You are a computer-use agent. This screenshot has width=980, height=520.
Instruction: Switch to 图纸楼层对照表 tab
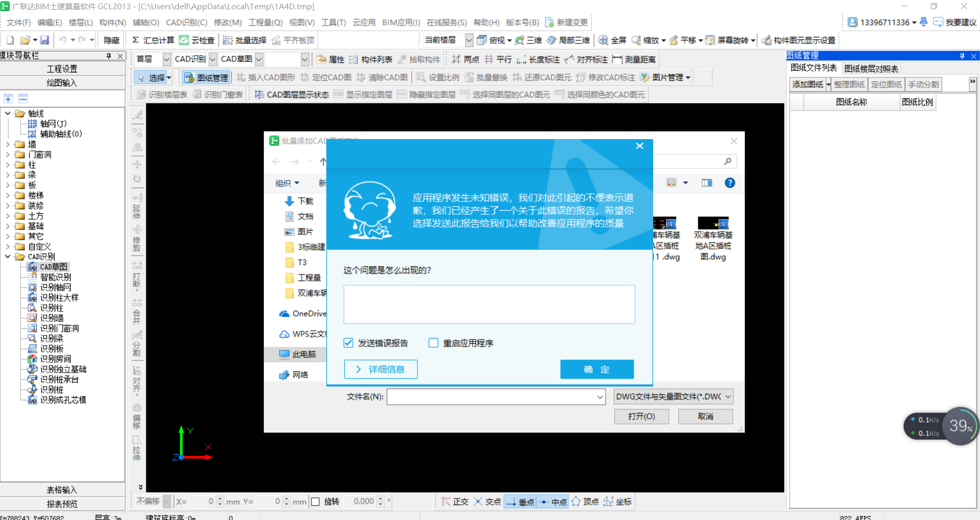(x=871, y=69)
